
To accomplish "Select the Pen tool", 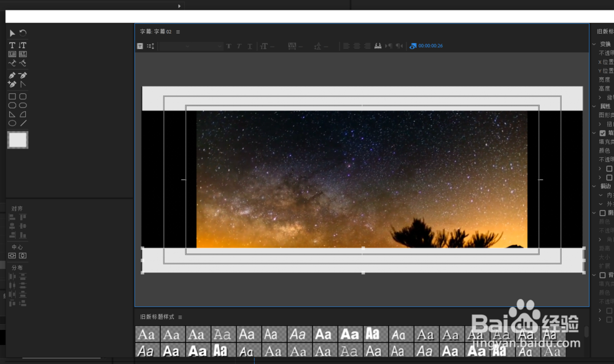I will (x=12, y=76).
